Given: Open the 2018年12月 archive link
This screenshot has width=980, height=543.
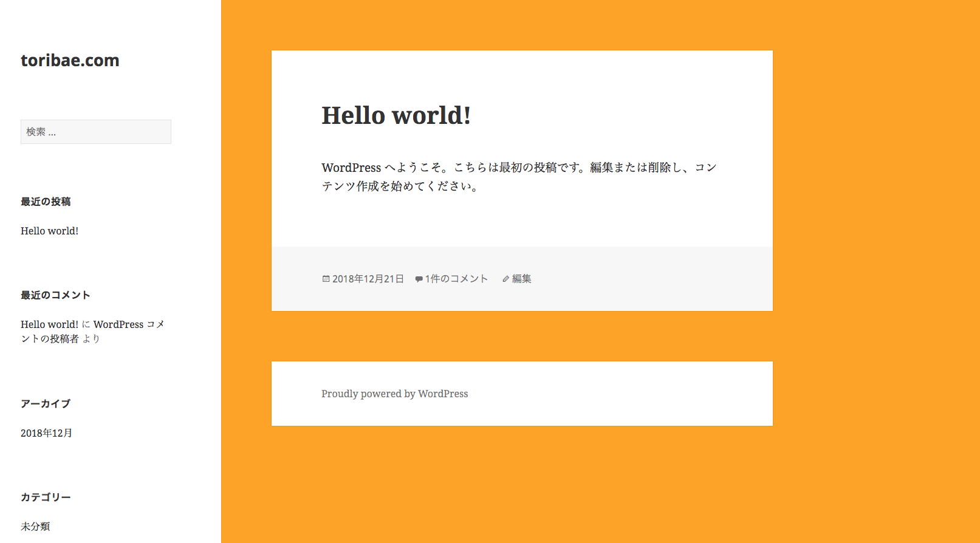Looking at the screenshot, I should [x=46, y=433].
